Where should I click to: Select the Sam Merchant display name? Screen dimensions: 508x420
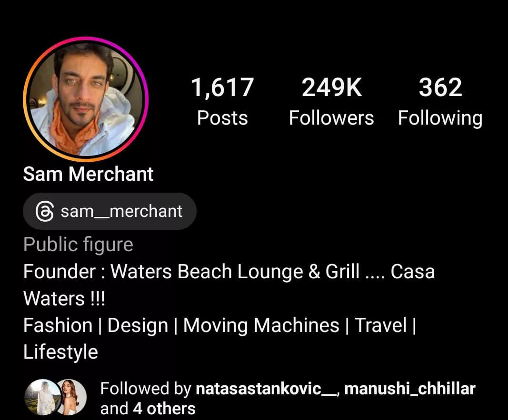[88, 174]
